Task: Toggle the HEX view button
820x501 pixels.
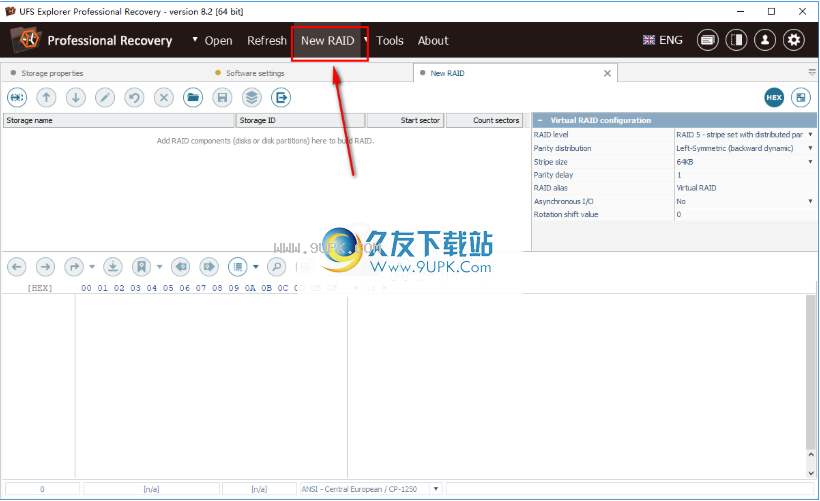Action: point(774,97)
